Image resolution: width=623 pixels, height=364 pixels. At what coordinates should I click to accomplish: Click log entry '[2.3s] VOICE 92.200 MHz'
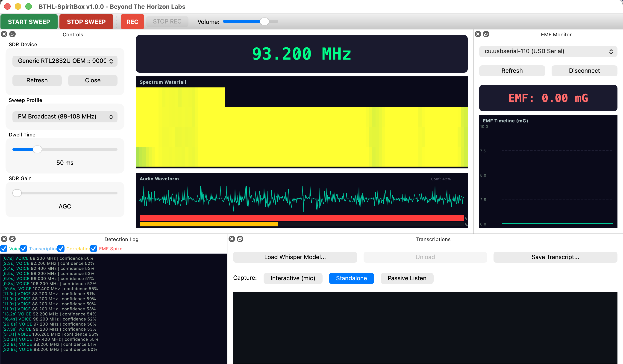click(x=48, y=263)
